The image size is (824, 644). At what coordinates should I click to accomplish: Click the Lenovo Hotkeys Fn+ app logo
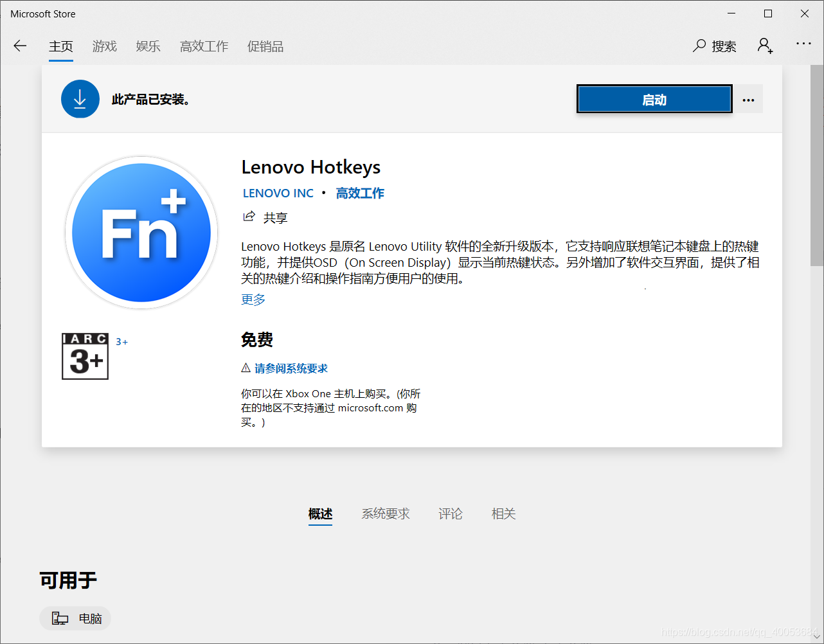tap(141, 233)
